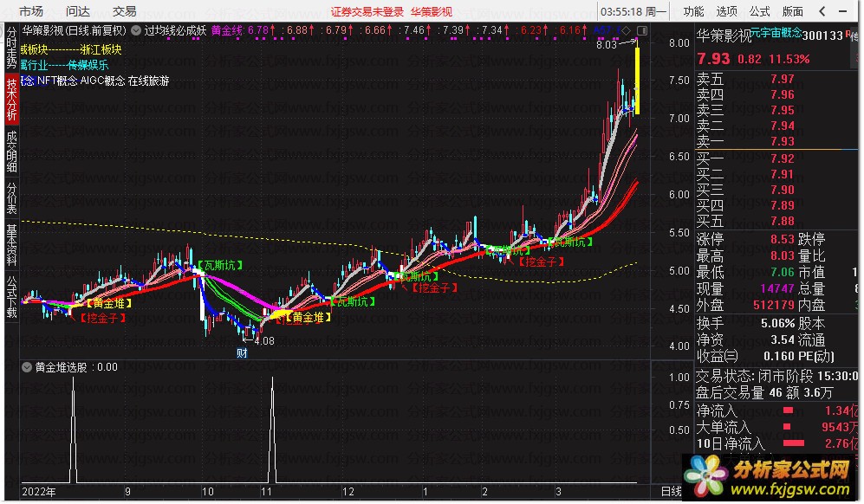Open the 问达 menu
This screenshot has height=504, width=864.
(x=77, y=11)
